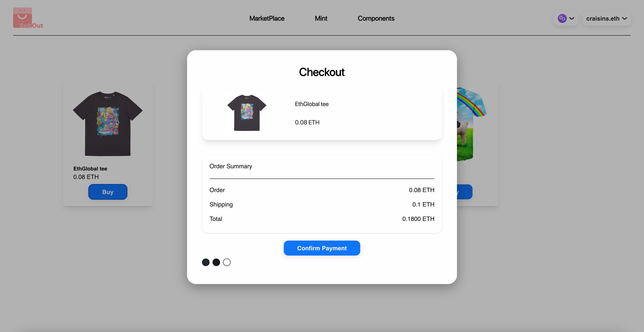
Task: Click the Components menu item
Action: click(376, 18)
